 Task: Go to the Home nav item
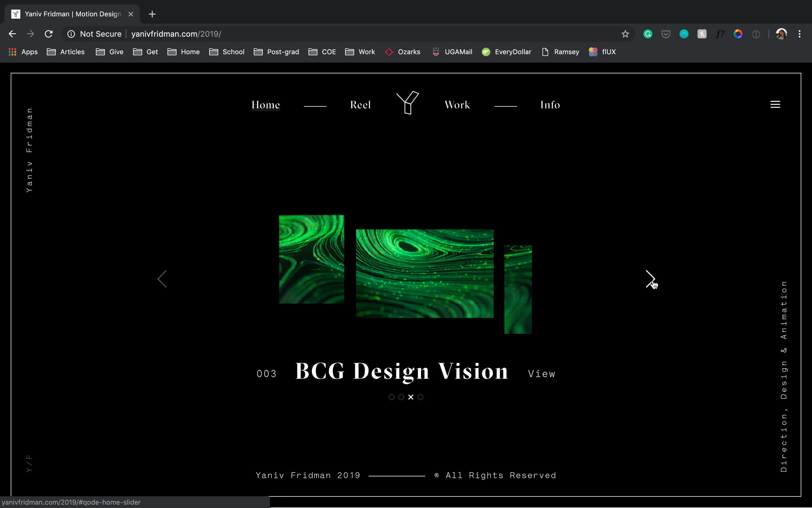[x=266, y=105]
